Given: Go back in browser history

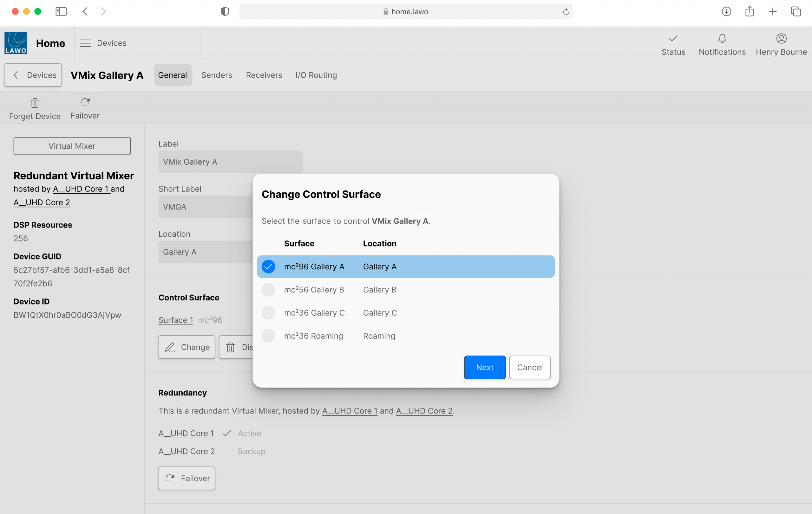Looking at the screenshot, I should (x=85, y=11).
